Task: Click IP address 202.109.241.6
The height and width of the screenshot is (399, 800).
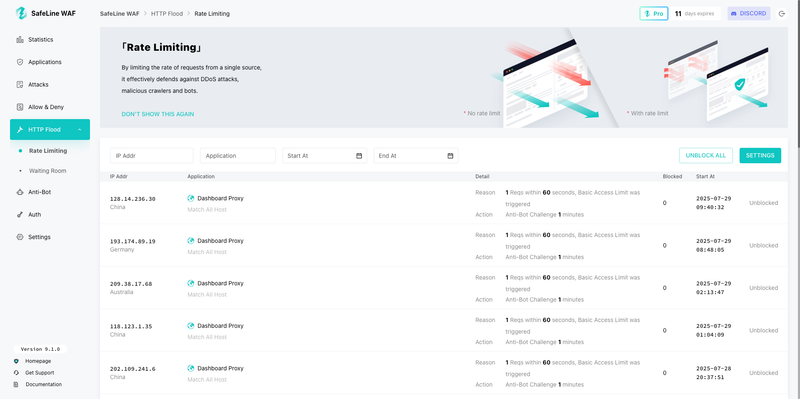Action: [133, 369]
